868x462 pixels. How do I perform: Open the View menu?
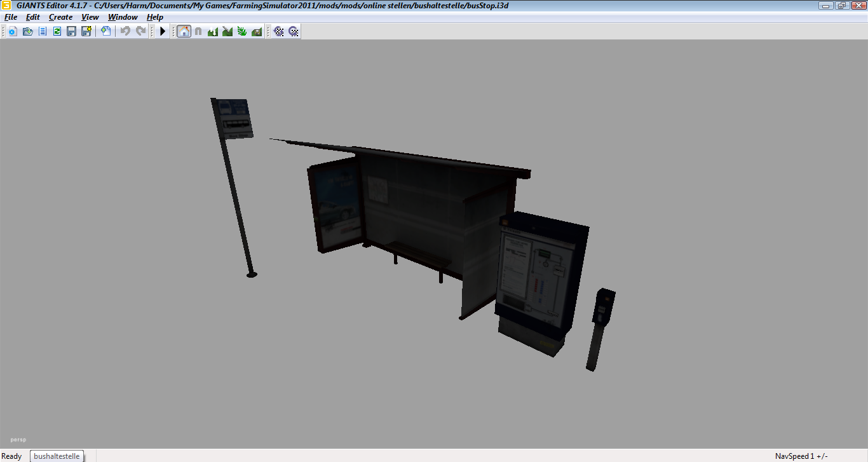pyautogui.click(x=90, y=17)
